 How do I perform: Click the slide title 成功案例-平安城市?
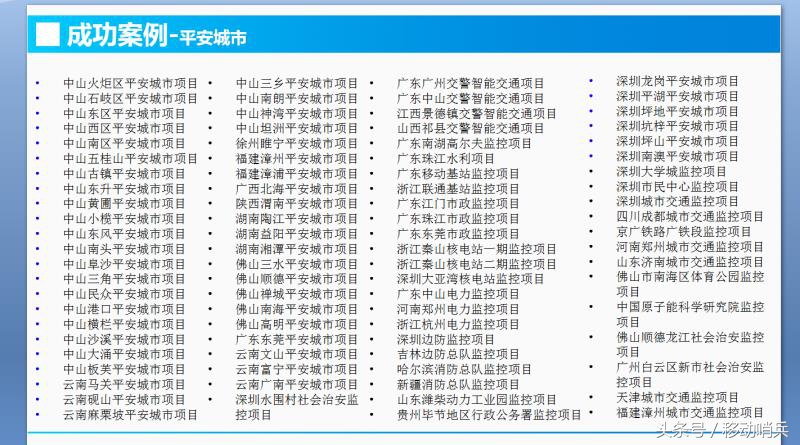click(157, 36)
